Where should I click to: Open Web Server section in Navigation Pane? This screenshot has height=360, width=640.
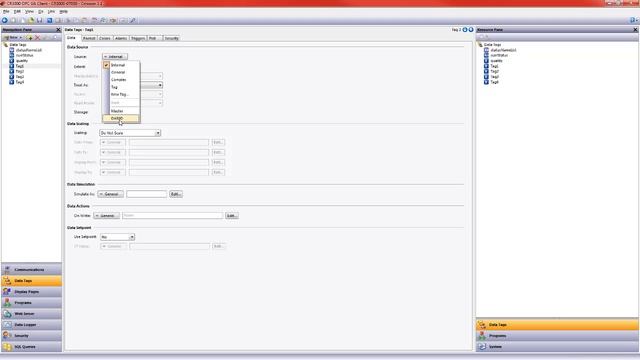31,314
